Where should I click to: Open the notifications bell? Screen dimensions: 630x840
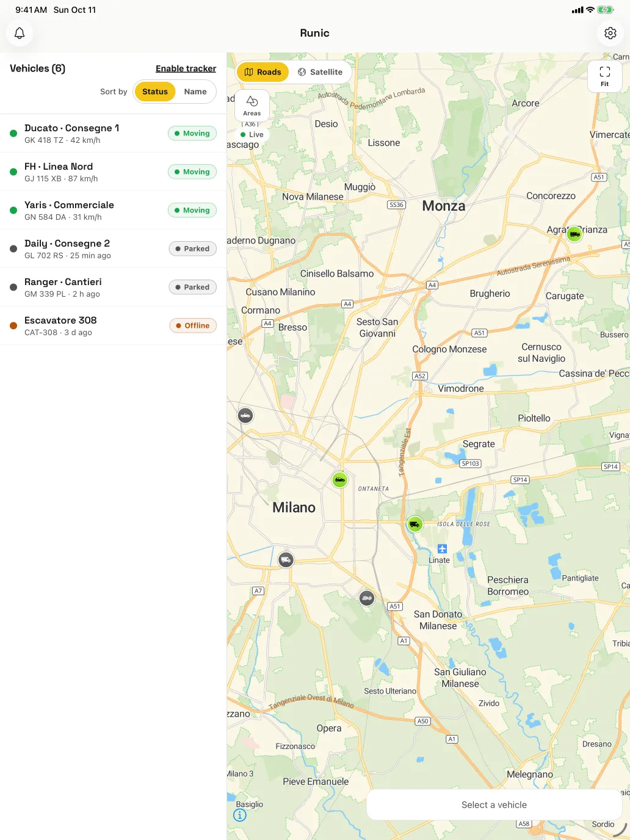(20, 33)
